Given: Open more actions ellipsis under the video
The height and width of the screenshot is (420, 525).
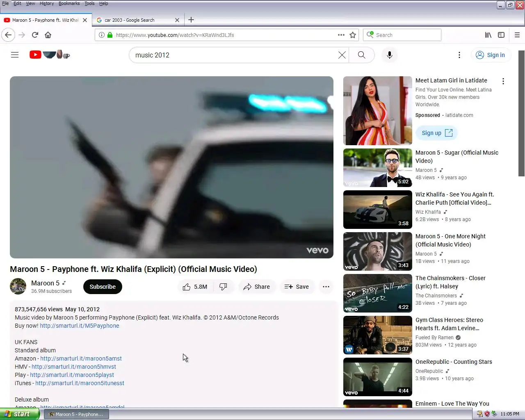Looking at the screenshot, I should [326, 287].
